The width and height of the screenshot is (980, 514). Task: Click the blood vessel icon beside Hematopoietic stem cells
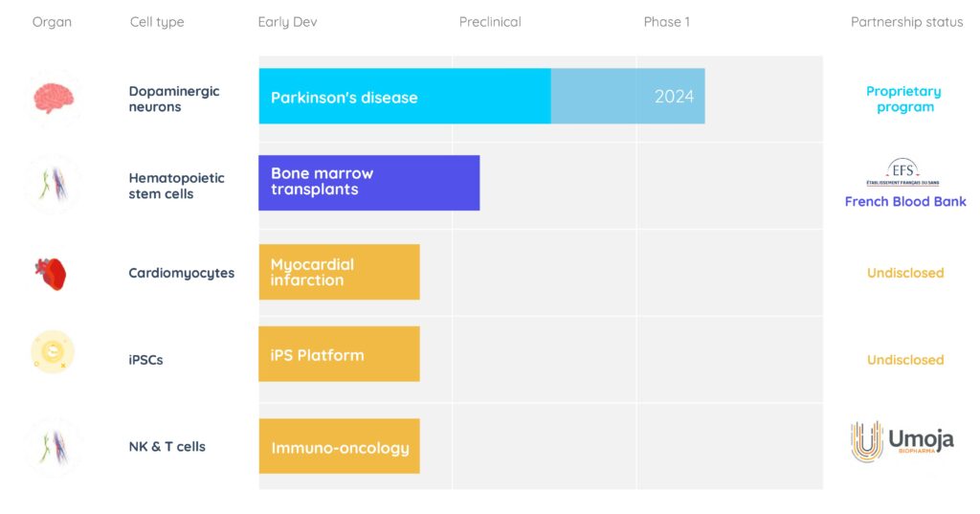tap(53, 185)
